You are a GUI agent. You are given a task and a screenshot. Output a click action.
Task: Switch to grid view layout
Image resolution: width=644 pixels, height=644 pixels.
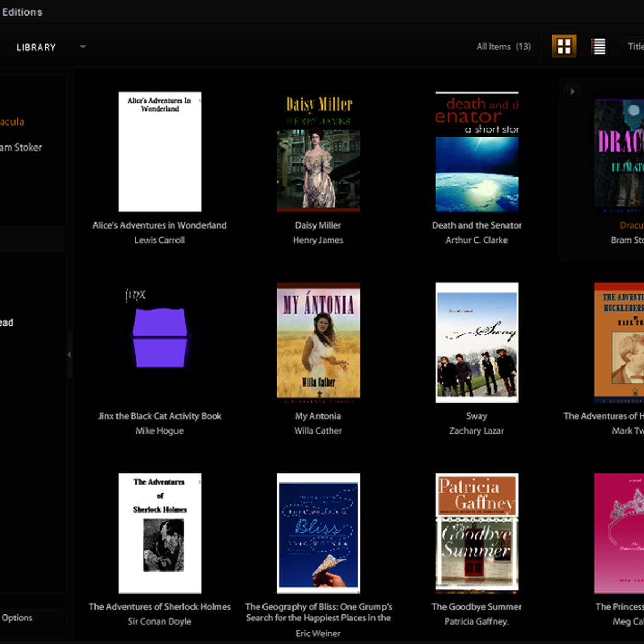pos(564,46)
